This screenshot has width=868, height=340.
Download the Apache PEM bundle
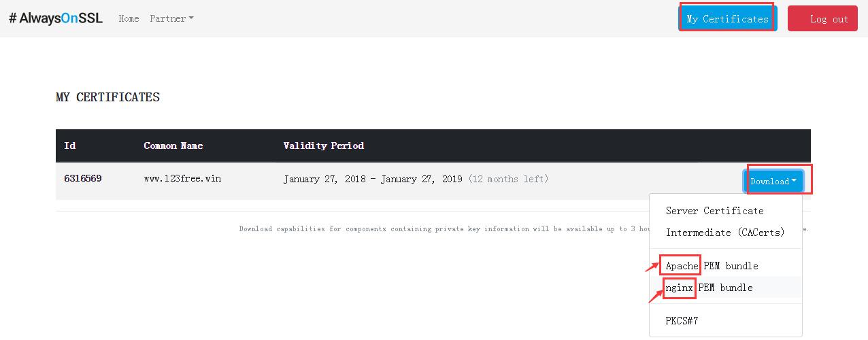click(x=712, y=266)
